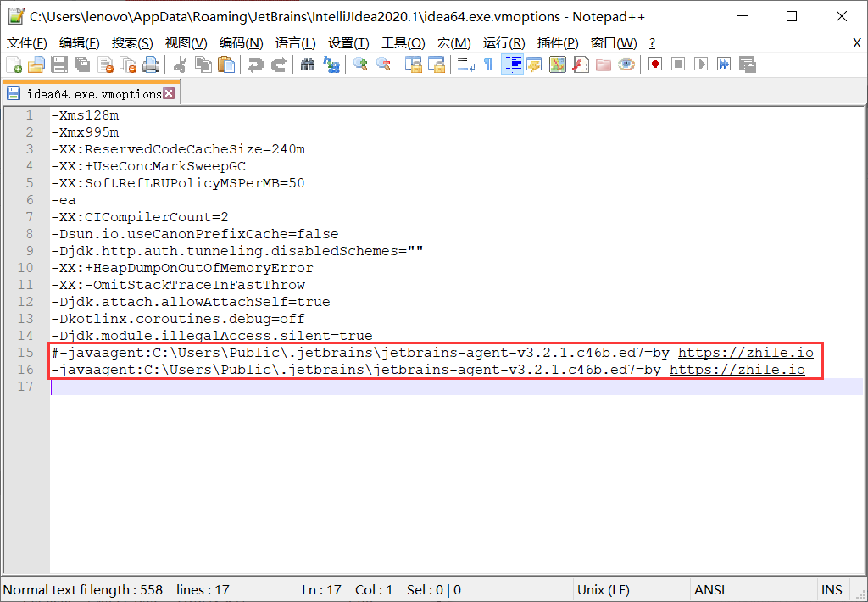
Task: Zoom in on the text
Action: [359, 65]
